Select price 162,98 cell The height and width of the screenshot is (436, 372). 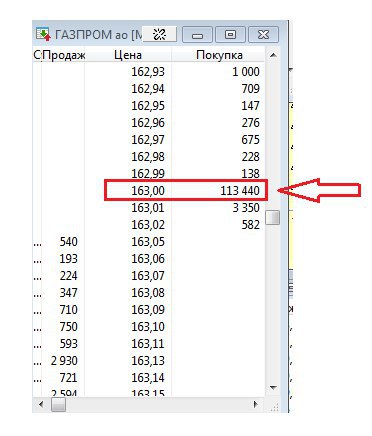148,157
